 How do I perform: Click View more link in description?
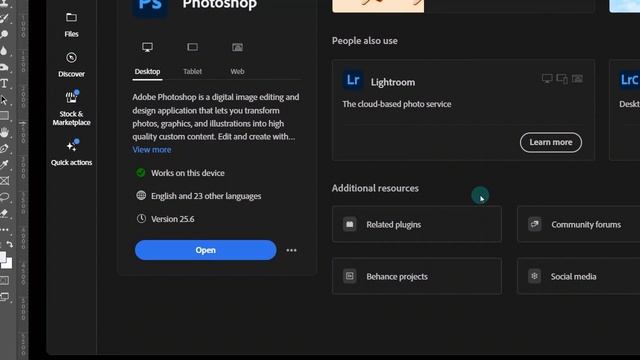pos(152,149)
